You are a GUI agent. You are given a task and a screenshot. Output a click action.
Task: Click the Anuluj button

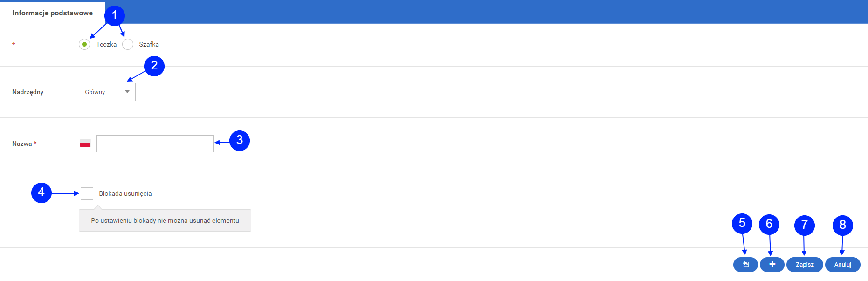click(x=843, y=264)
